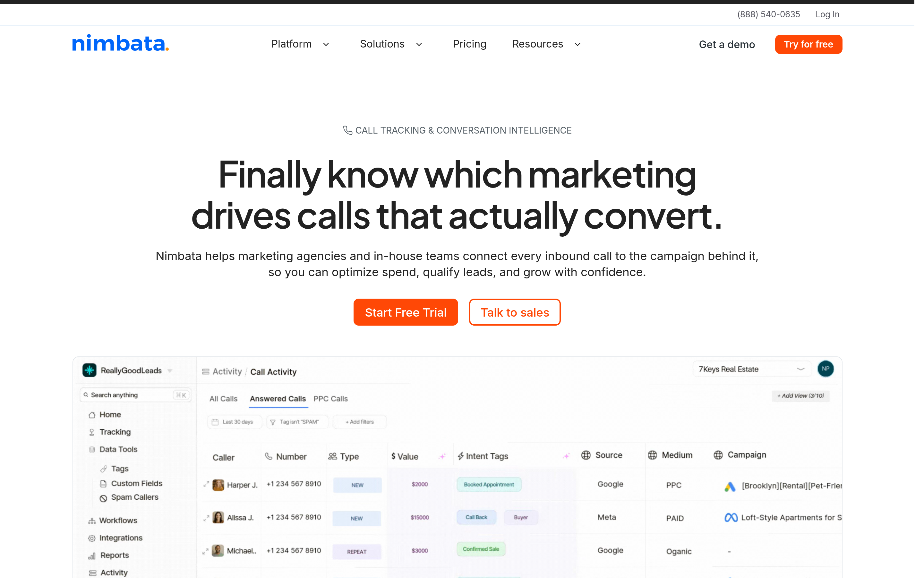Click Alissa J. avatar thumbnail

pos(218,518)
